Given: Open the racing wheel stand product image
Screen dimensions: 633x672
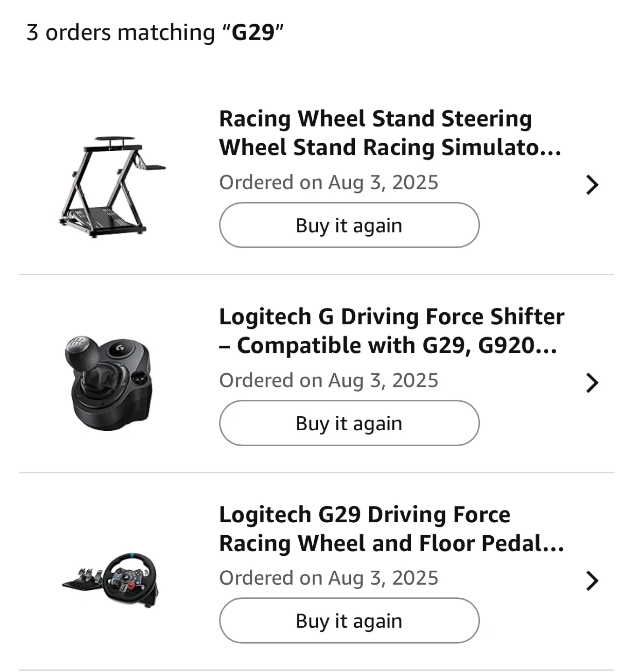Looking at the screenshot, I should coord(112,187).
